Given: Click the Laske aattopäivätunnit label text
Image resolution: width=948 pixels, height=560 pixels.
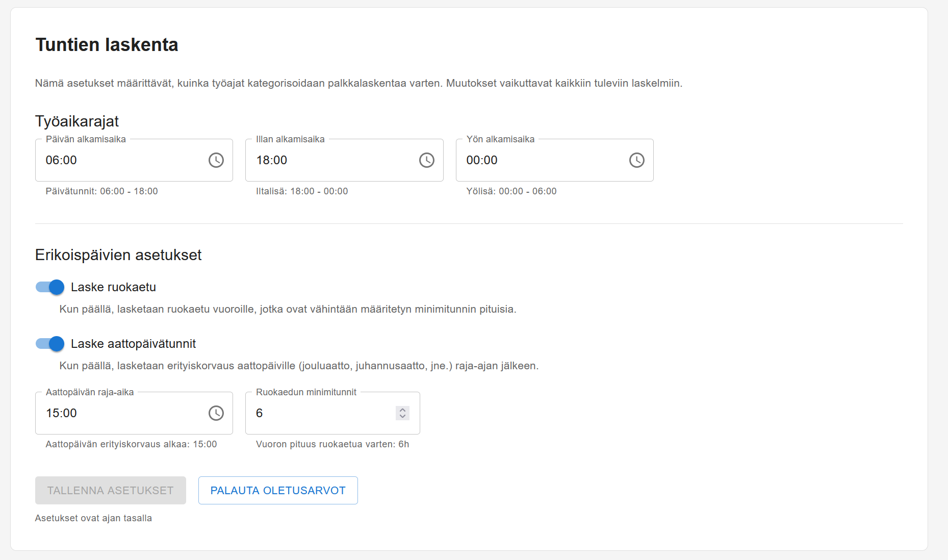Looking at the screenshot, I should coord(133,344).
